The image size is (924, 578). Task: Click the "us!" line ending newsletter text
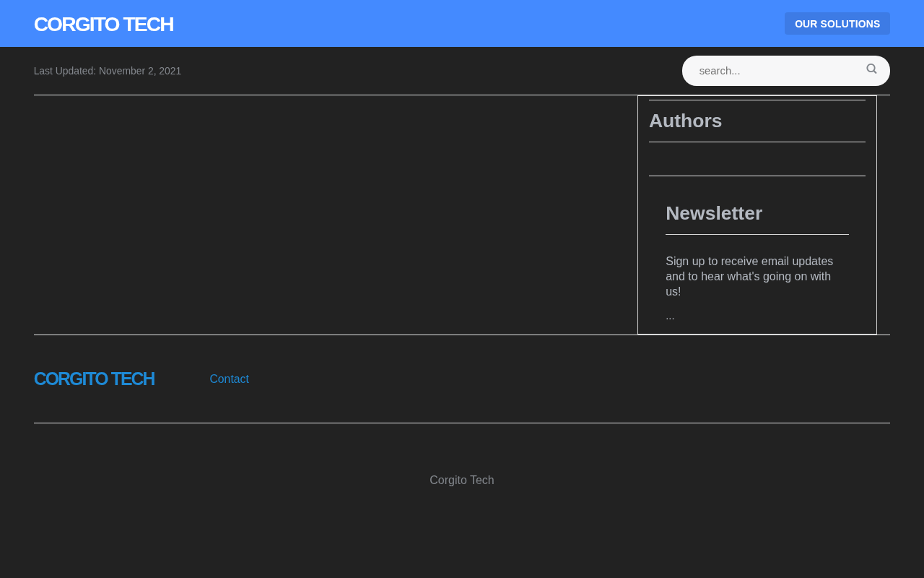point(673,291)
